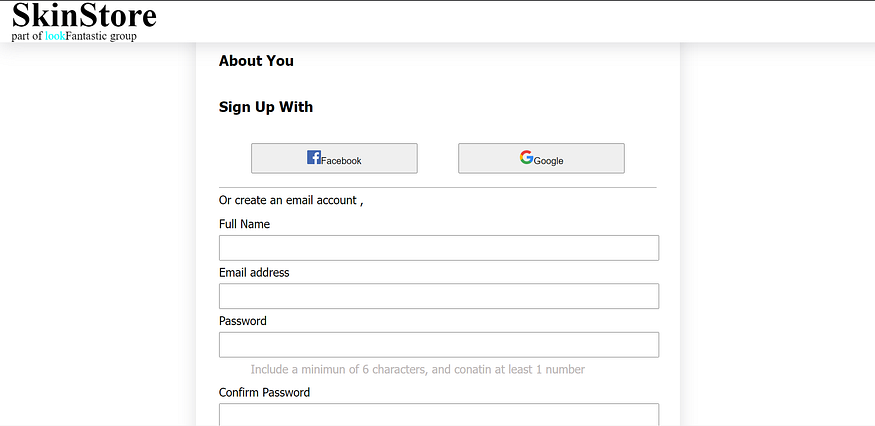Click the Facebook logo icon
The height and width of the screenshot is (426, 875).
(314, 157)
